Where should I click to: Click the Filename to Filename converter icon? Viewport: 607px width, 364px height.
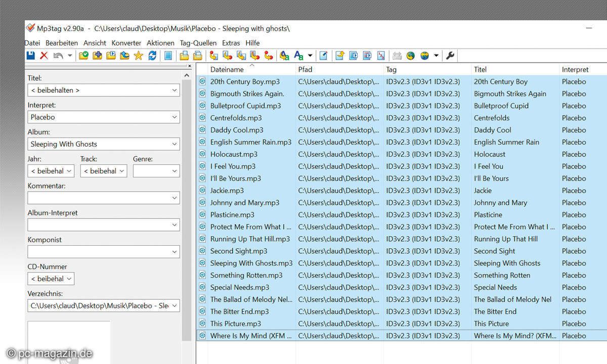241,56
